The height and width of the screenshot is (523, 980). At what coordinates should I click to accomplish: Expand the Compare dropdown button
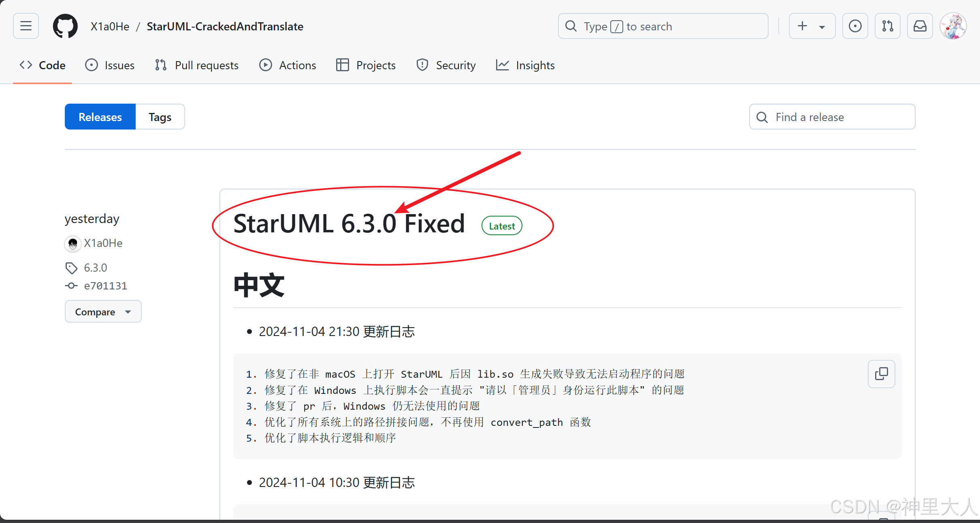coord(103,312)
